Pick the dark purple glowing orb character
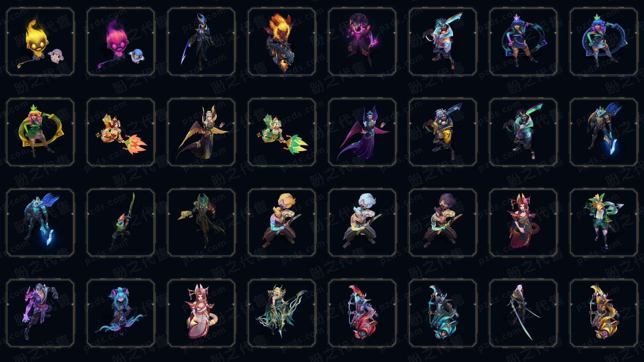 point(362,42)
